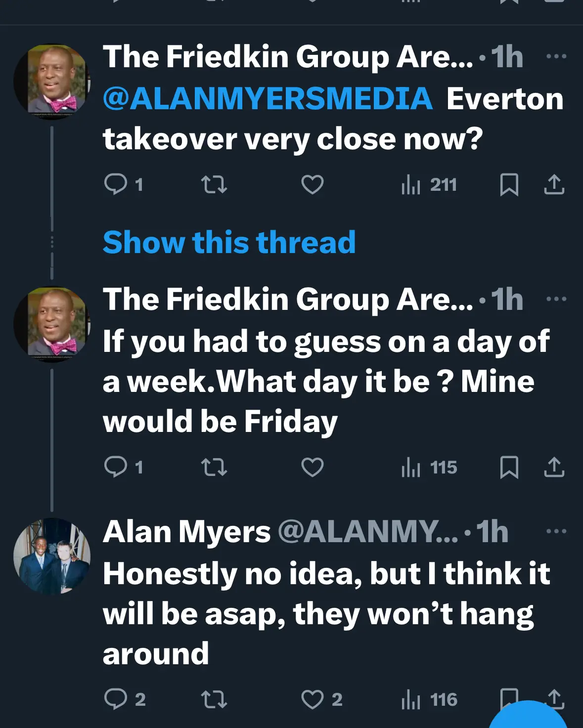Reply to the 'Mine would be Friday' tweet
The image size is (583, 728).
(116, 467)
